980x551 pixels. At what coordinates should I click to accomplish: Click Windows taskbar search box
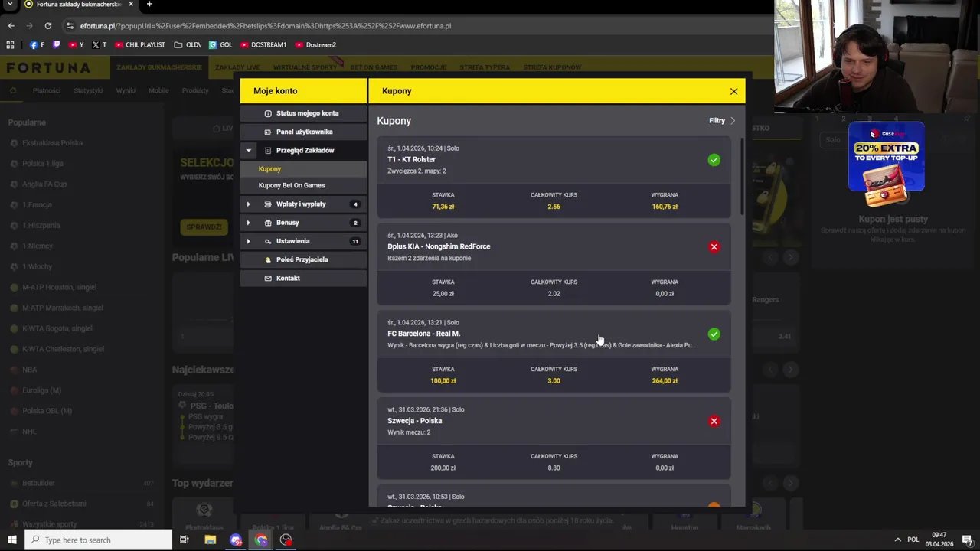coord(99,540)
